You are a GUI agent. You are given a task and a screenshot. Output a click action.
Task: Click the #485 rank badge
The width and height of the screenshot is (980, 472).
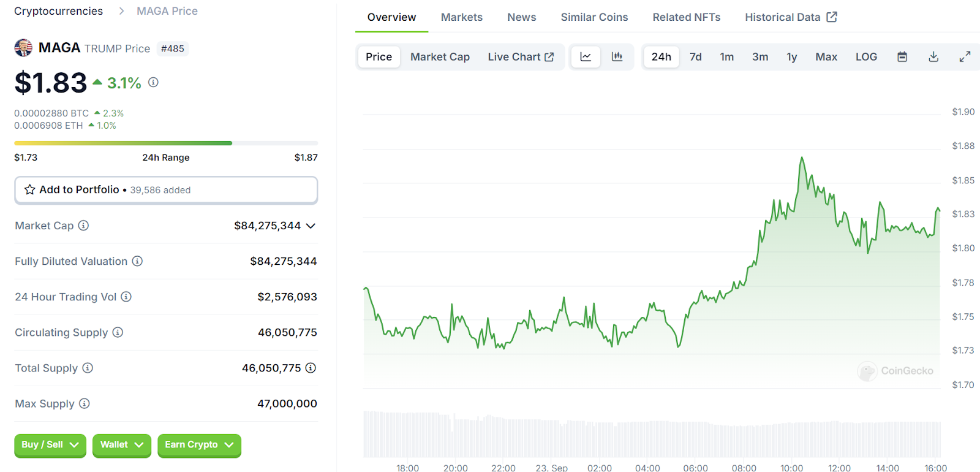click(x=173, y=48)
